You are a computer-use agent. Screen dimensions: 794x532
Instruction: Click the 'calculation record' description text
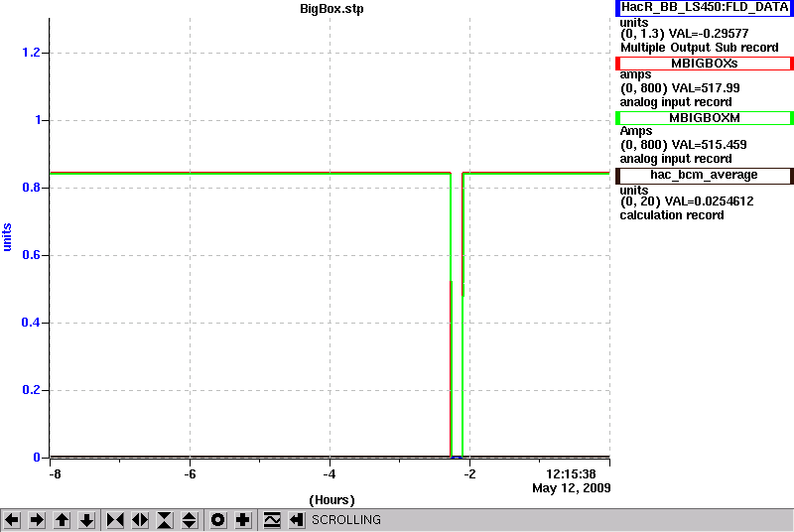(x=672, y=215)
